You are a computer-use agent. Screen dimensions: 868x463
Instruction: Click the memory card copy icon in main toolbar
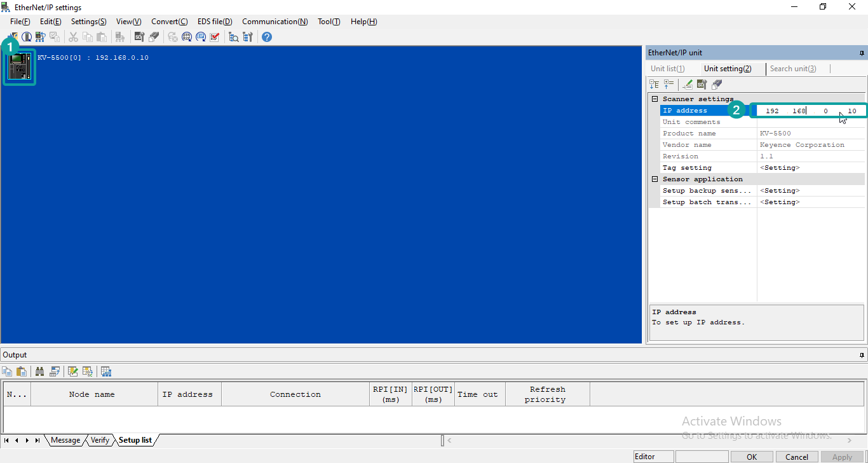coord(154,37)
